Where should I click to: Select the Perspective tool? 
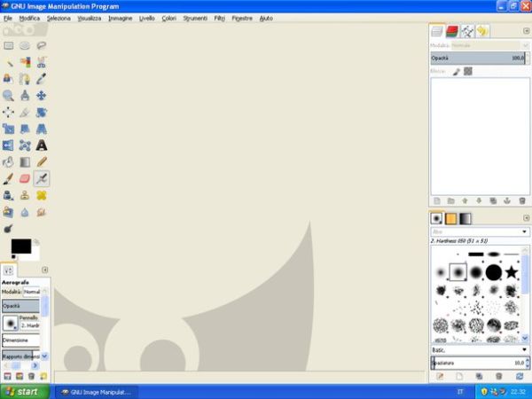pos(42,129)
